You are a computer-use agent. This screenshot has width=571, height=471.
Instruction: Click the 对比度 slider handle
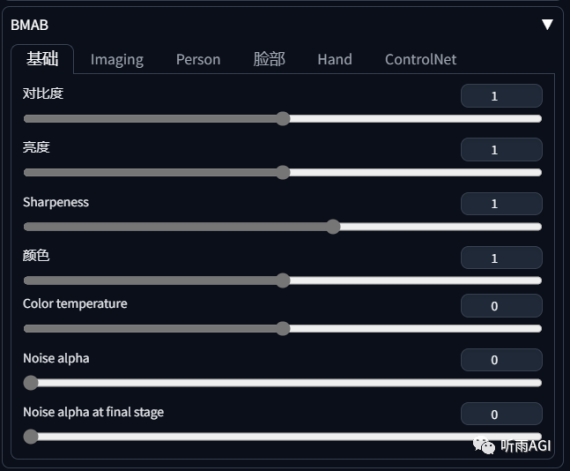click(x=283, y=119)
